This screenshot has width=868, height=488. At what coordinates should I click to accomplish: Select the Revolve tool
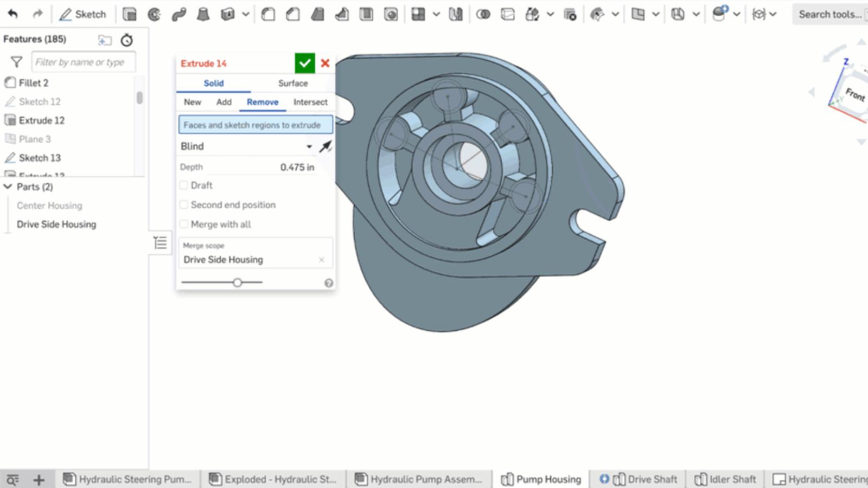point(154,15)
